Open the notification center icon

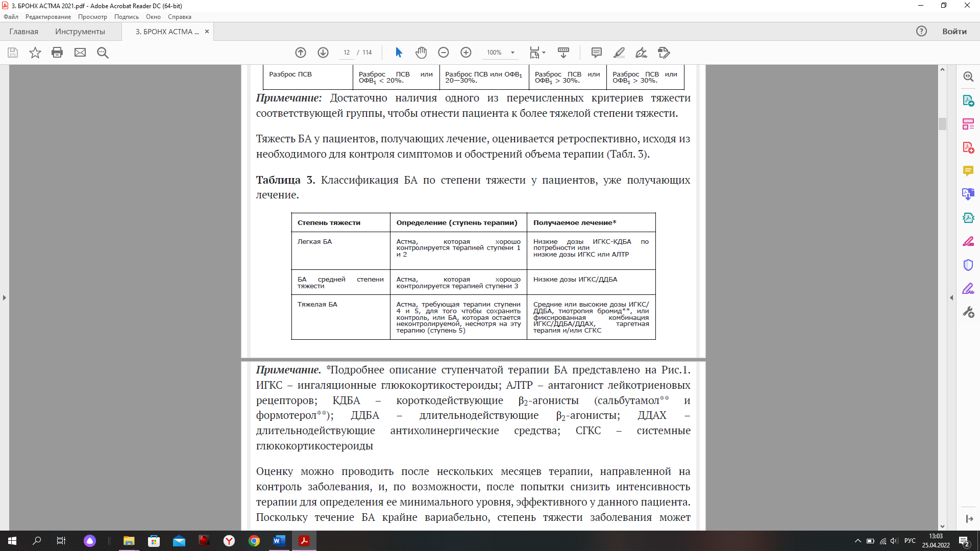(x=964, y=541)
